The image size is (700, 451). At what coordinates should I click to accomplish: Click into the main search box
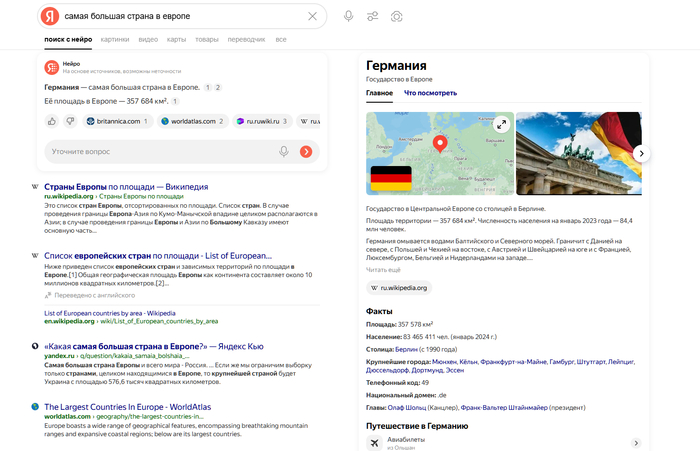(183, 16)
